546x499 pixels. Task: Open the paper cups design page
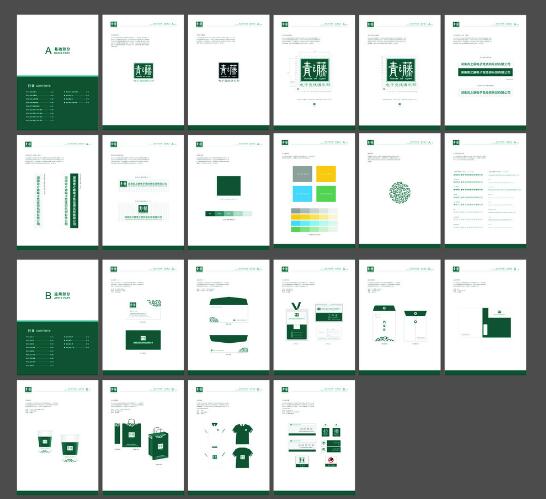point(57,437)
